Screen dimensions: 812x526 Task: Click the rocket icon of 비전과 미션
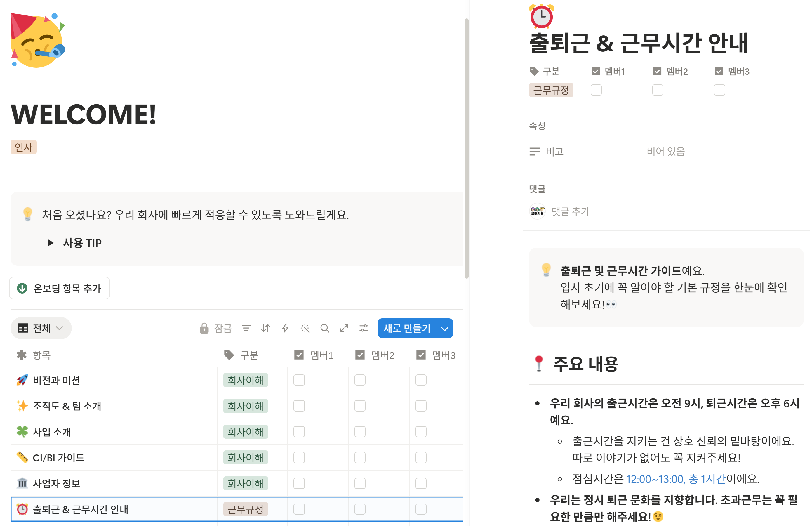(22, 380)
